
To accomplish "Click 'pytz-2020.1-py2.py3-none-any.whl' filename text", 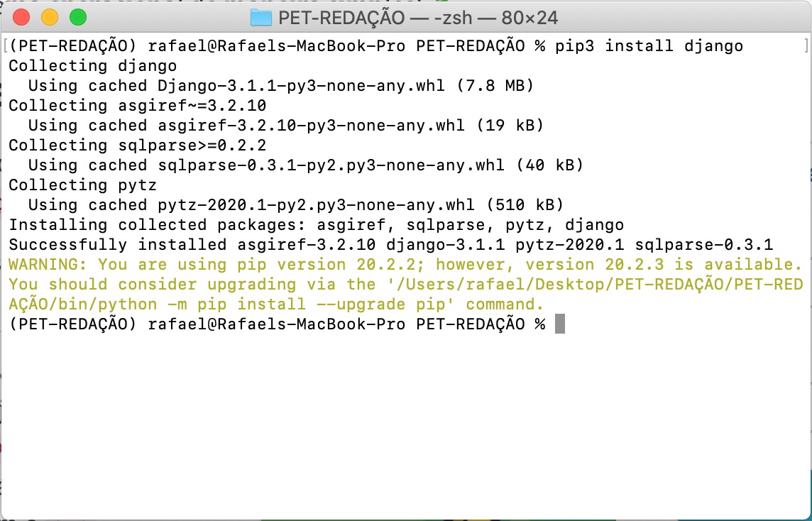I will [x=316, y=205].
